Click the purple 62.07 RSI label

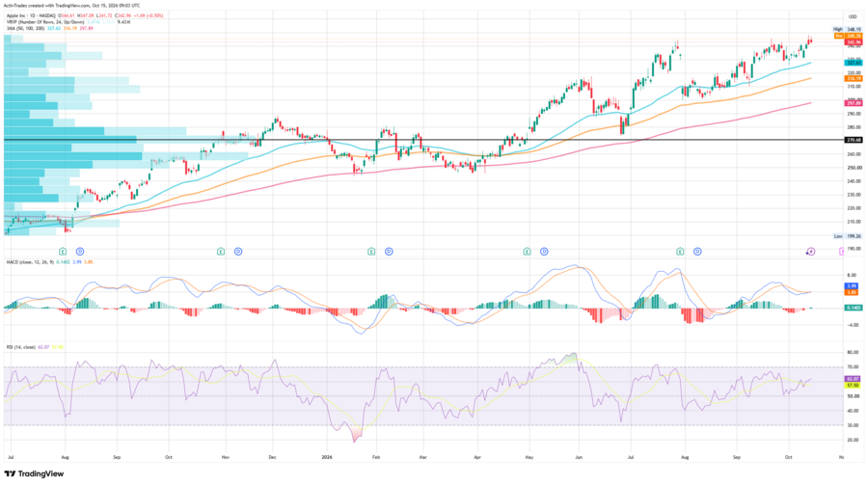[x=852, y=379]
